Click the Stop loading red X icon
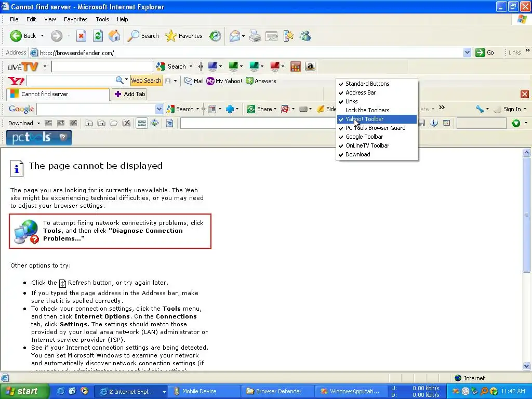This screenshot has width=532, height=399. point(81,36)
